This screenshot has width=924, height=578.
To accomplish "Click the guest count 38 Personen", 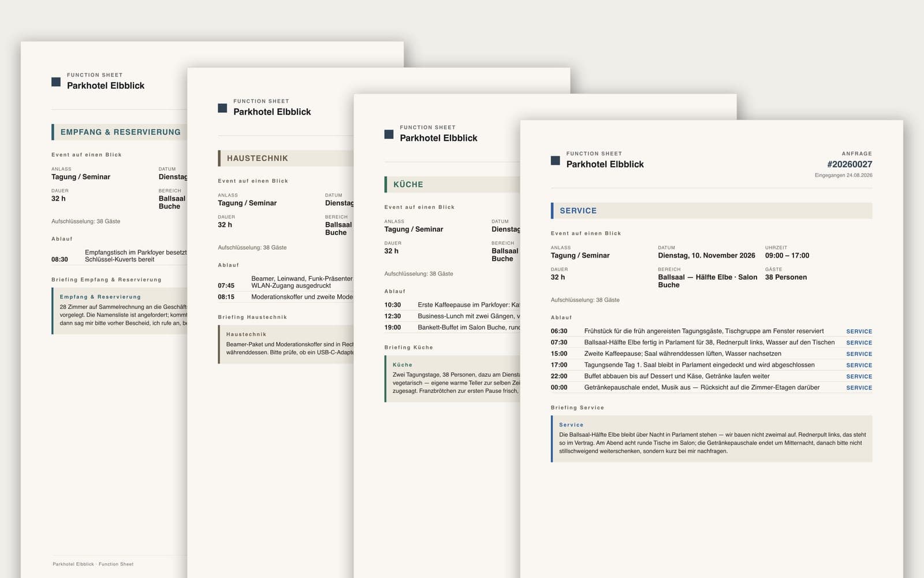I will click(786, 277).
